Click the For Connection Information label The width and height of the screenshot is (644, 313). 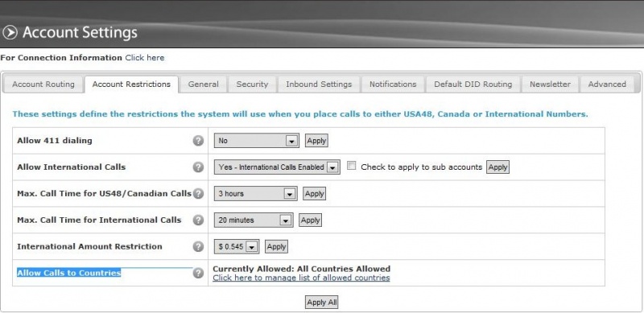(x=61, y=58)
